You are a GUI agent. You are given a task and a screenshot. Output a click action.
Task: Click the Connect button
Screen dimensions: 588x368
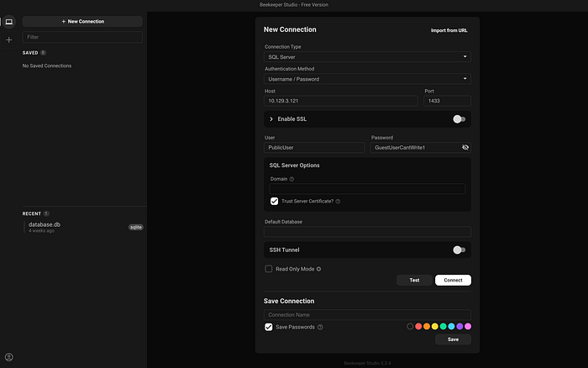pos(453,281)
